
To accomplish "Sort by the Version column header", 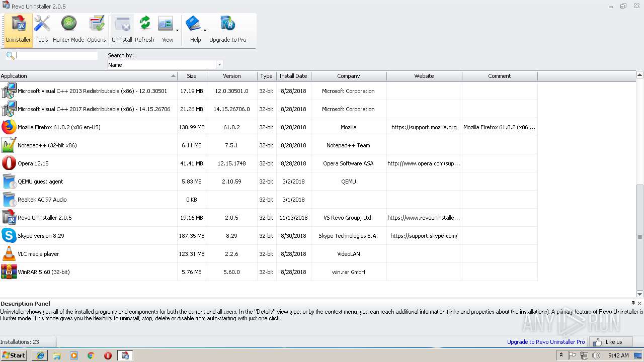I will (232, 76).
